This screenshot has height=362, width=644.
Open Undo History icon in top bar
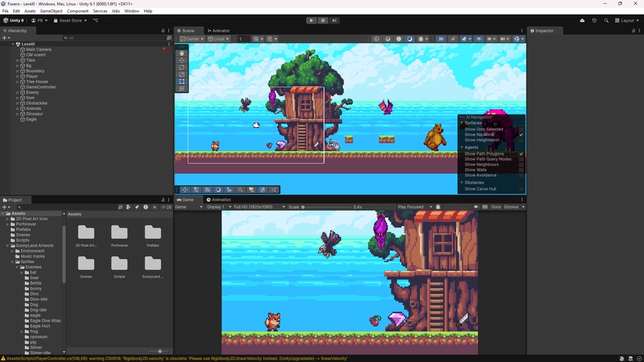point(594,21)
